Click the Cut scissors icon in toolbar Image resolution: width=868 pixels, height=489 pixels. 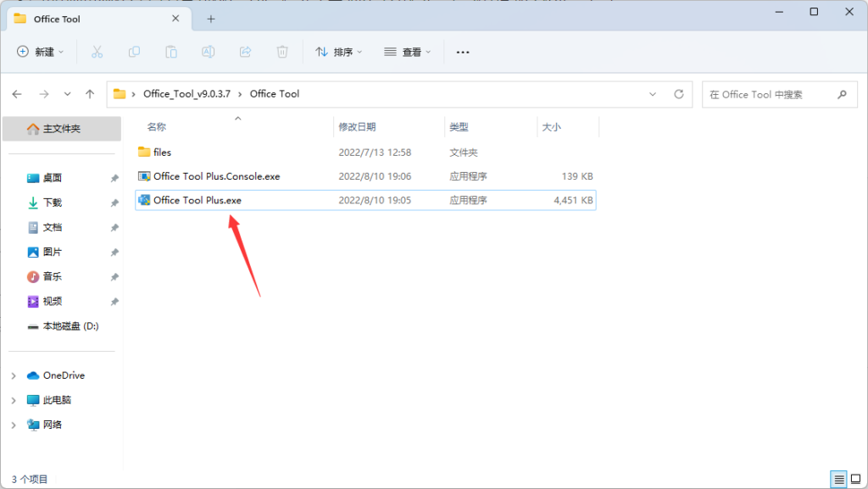pos(97,52)
